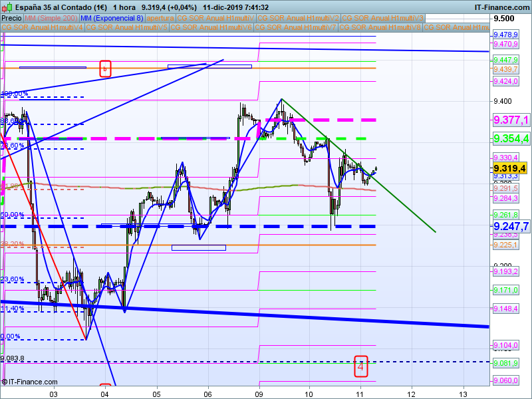Click date 04 on the time axis
This screenshot has width=532, height=399.
click(104, 394)
